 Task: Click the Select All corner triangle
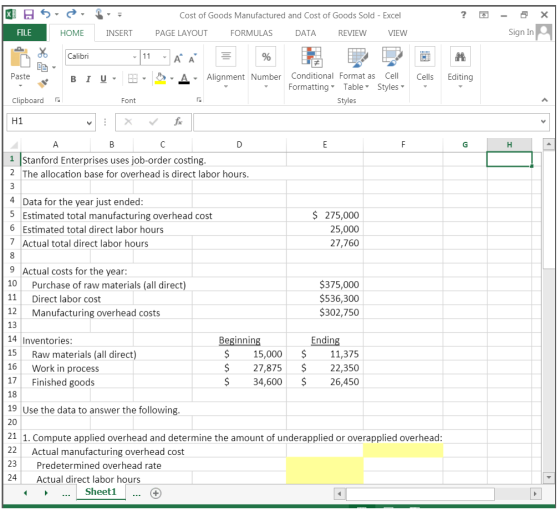14,145
